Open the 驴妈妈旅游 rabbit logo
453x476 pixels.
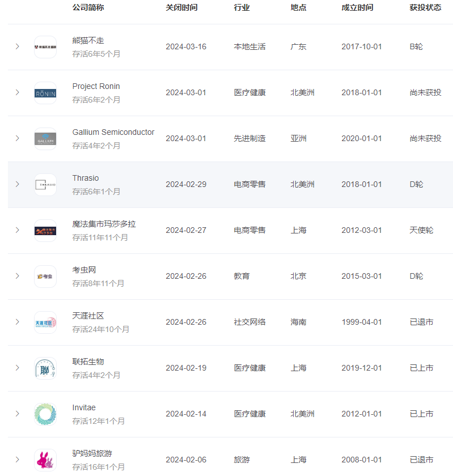click(45, 460)
